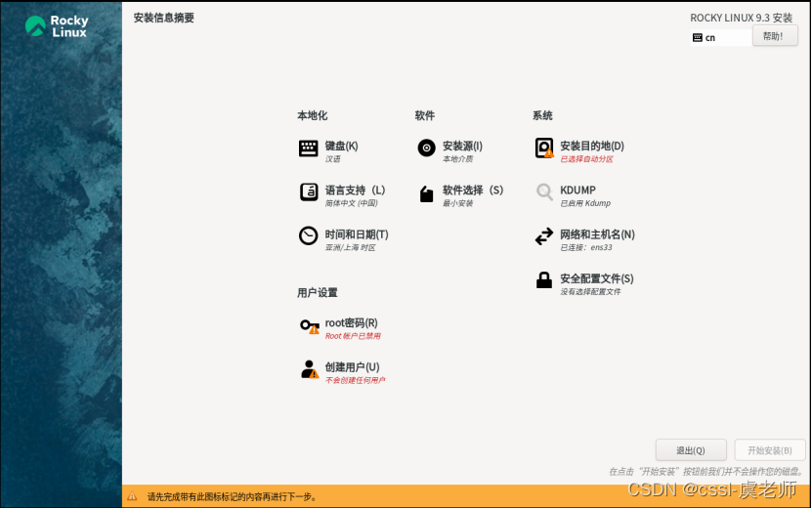Open the KDUMP magnifier icon

pos(544,192)
